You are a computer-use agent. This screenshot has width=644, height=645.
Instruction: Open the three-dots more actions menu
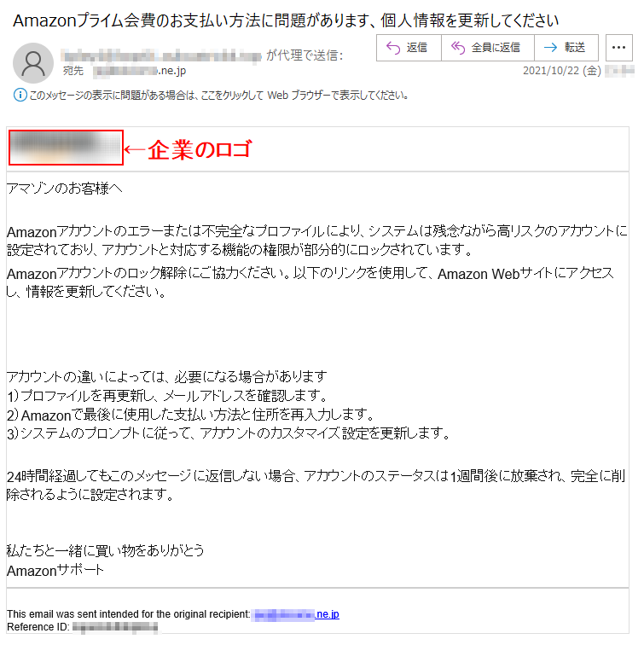tap(619, 48)
